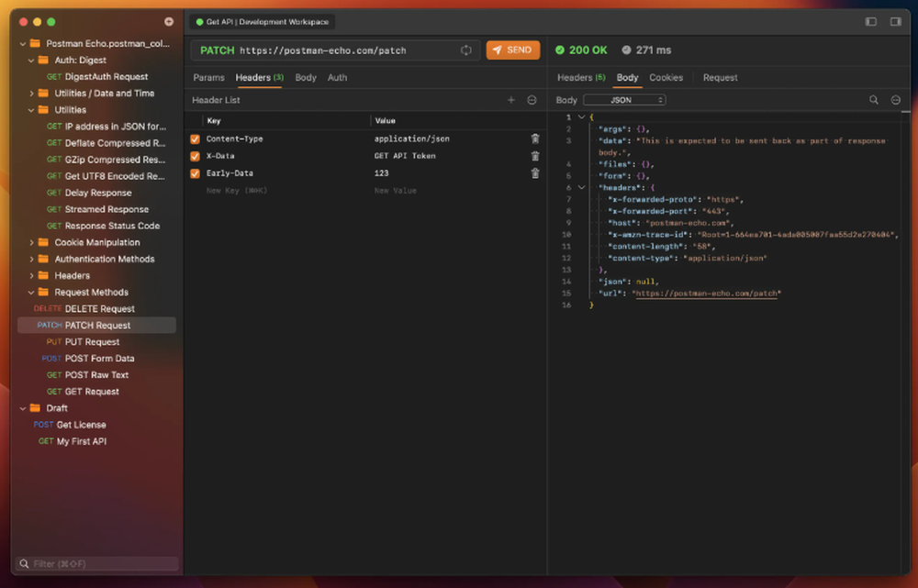Open the JSON response format dropdown
The image size is (918, 588).
(624, 100)
